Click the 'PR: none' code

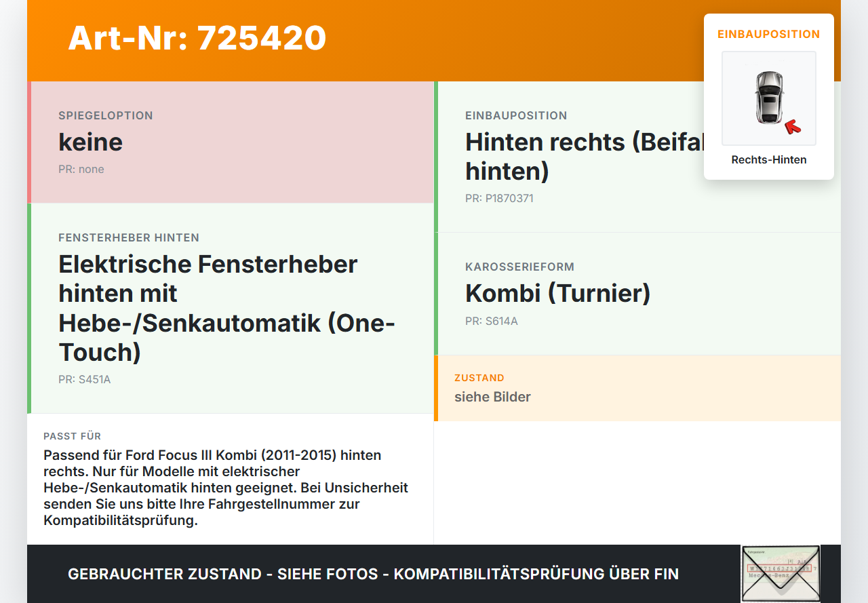(81, 169)
